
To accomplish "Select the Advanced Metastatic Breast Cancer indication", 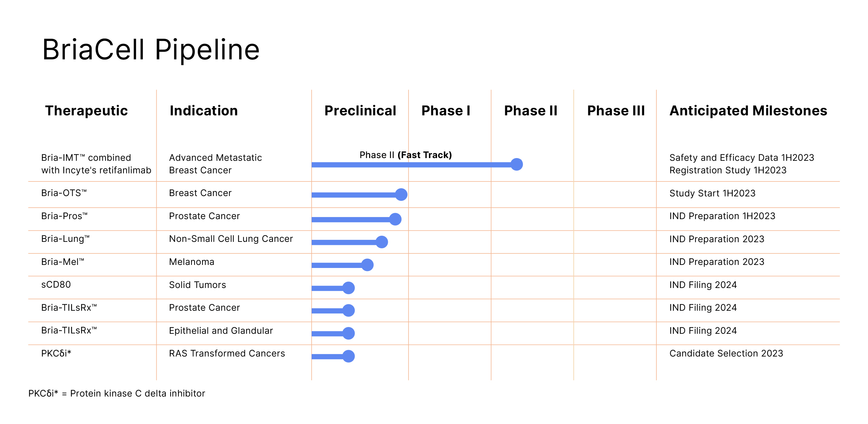I will (215, 164).
